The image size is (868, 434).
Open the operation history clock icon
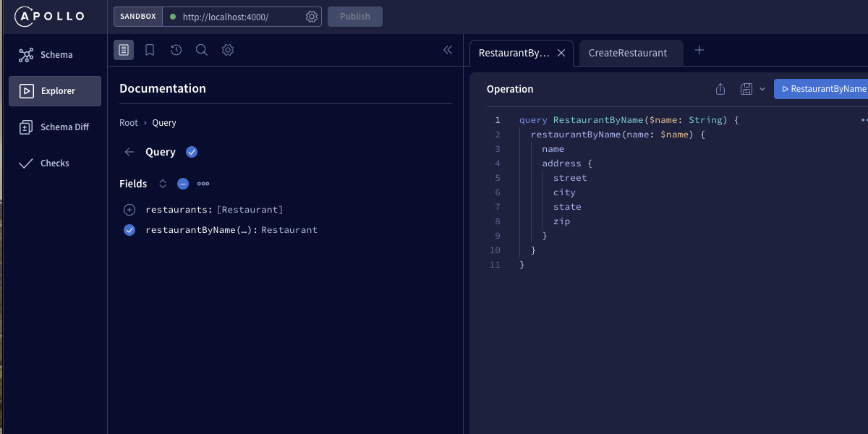pyautogui.click(x=176, y=50)
